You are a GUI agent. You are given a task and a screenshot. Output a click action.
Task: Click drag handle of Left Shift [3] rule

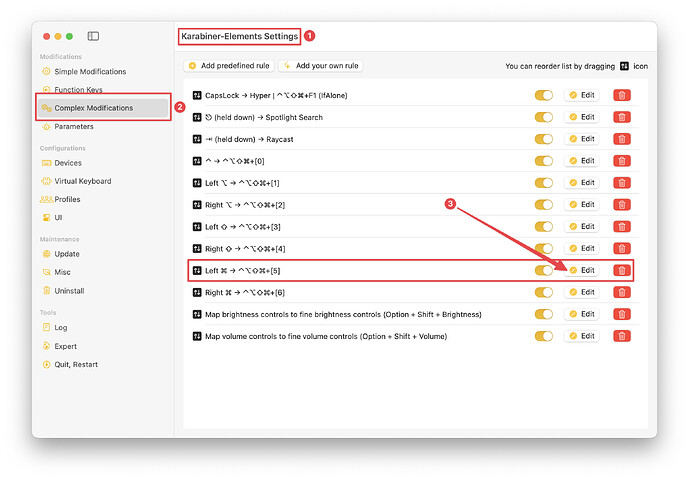(x=197, y=227)
